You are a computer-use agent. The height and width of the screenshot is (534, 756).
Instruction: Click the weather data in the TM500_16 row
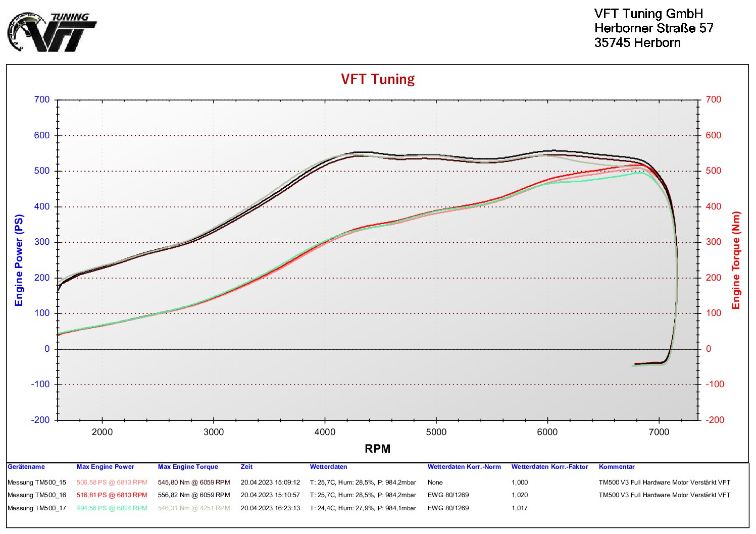click(x=363, y=495)
